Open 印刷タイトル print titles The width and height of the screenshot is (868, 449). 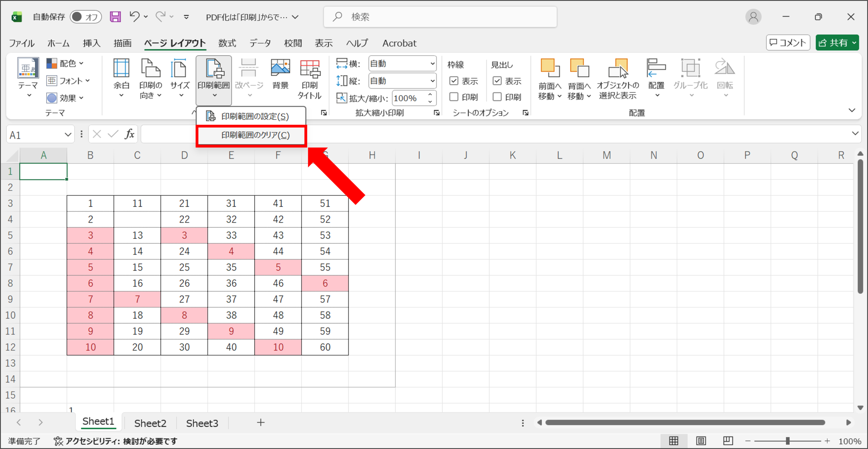coord(310,79)
